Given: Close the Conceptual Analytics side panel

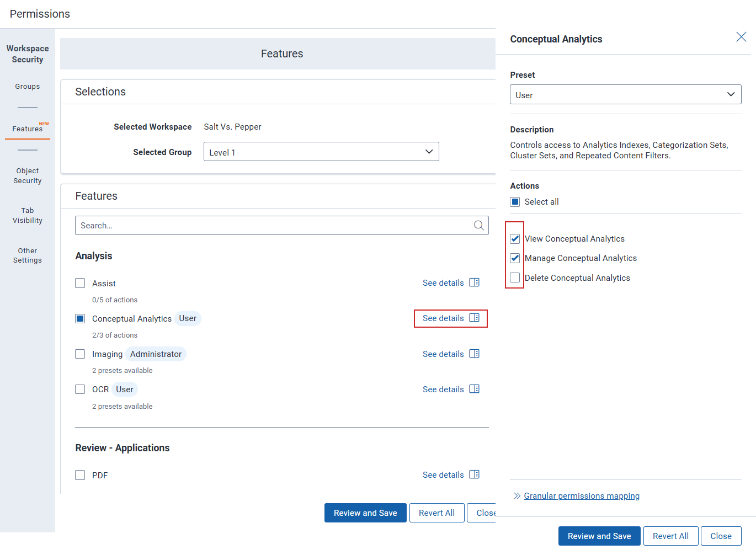Looking at the screenshot, I should tap(741, 37).
